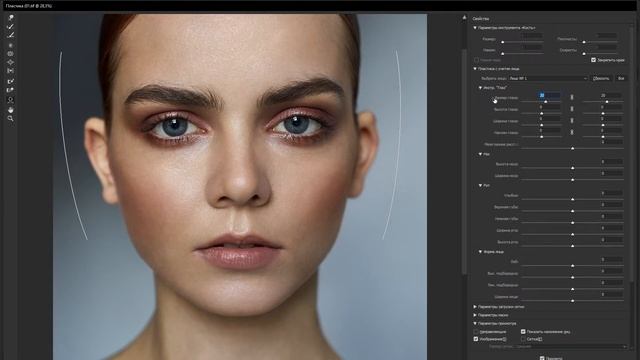Toggle the Pin Edges checkbox
This screenshot has width=640, height=360.
point(593,60)
